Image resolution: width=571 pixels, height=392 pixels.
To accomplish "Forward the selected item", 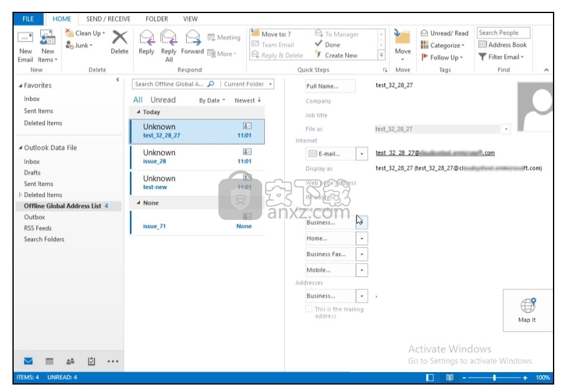I will point(192,42).
